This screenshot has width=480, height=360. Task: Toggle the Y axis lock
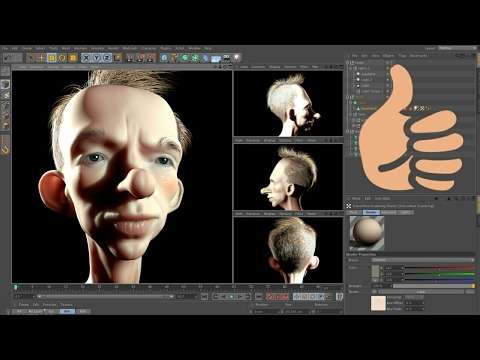click(96, 58)
